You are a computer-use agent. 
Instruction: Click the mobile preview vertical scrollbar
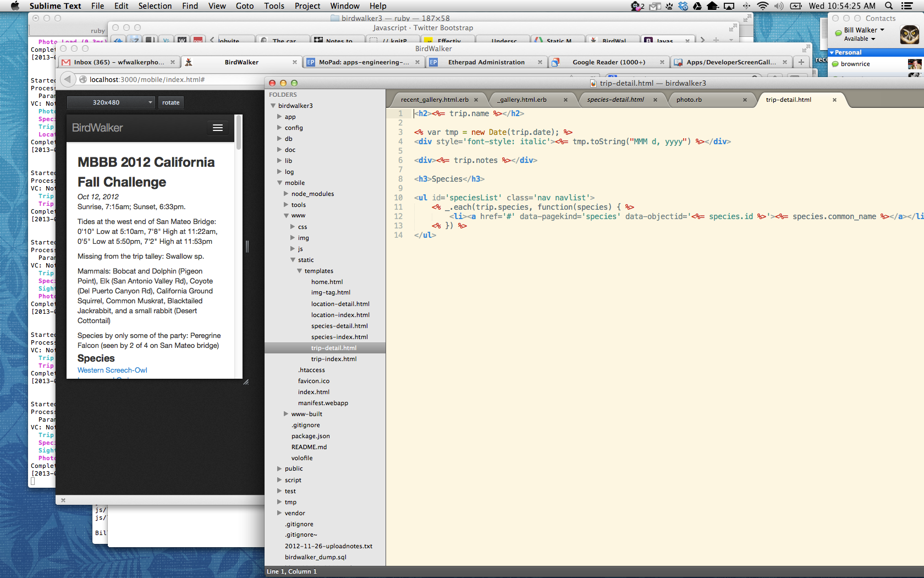pyautogui.click(x=239, y=133)
